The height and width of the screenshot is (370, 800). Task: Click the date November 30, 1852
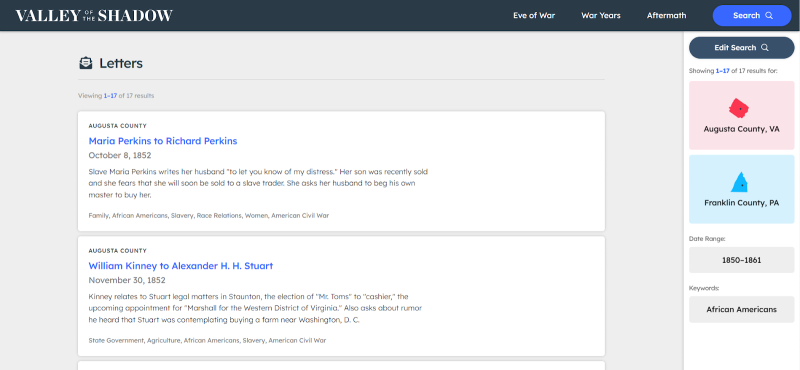click(x=127, y=280)
